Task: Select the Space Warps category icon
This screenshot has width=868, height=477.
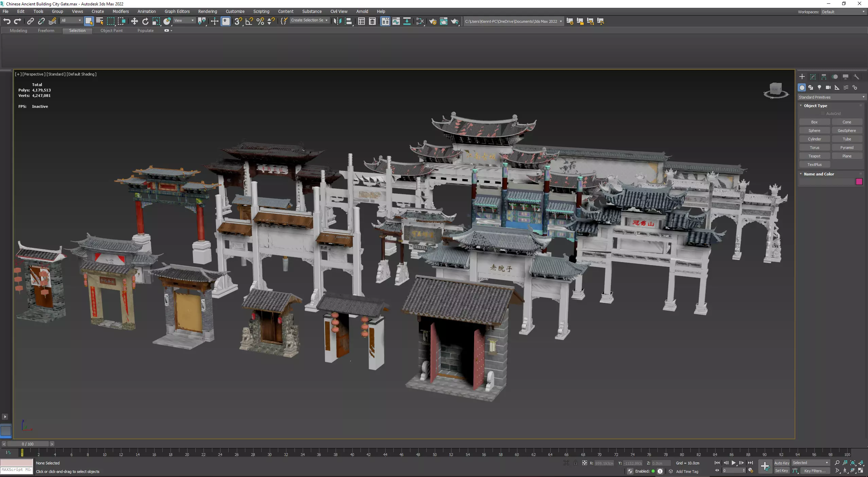Action: click(846, 87)
